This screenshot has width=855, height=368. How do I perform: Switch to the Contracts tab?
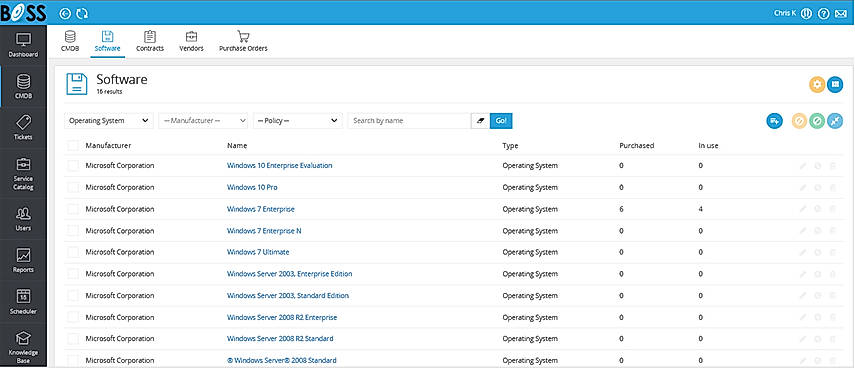pos(150,41)
